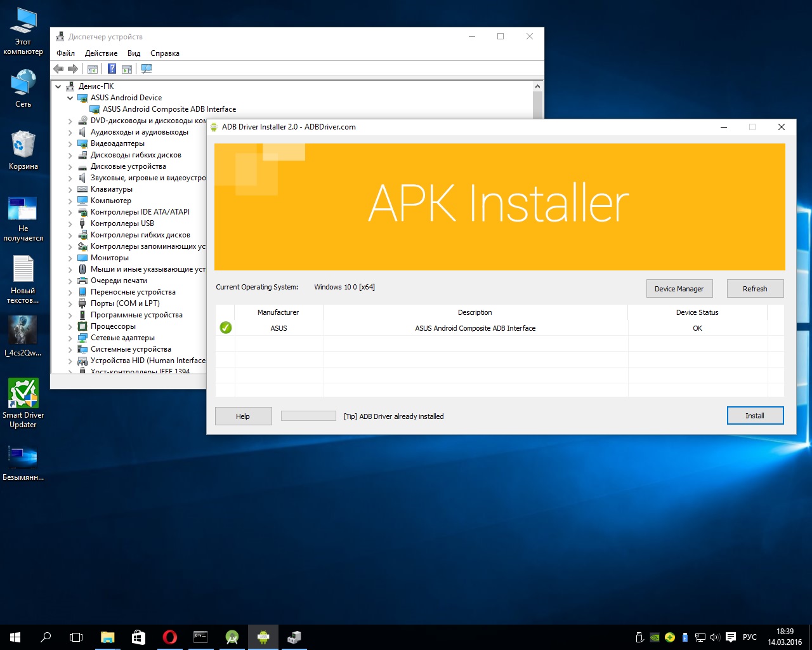This screenshot has width=812, height=650.
Task: Open the Opera browser from taskbar
Action: (x=169, y=637)
